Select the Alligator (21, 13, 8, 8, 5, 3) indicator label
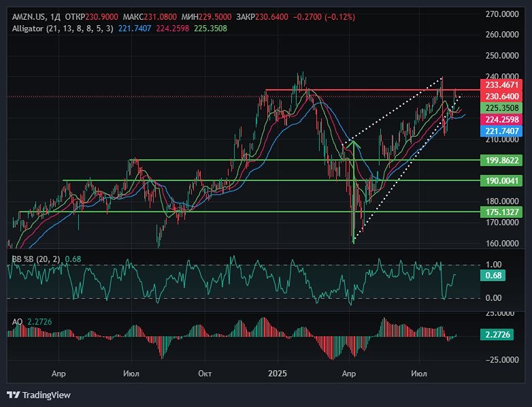The width and height of the screenshot is (532, 407). tap(63, 29)
